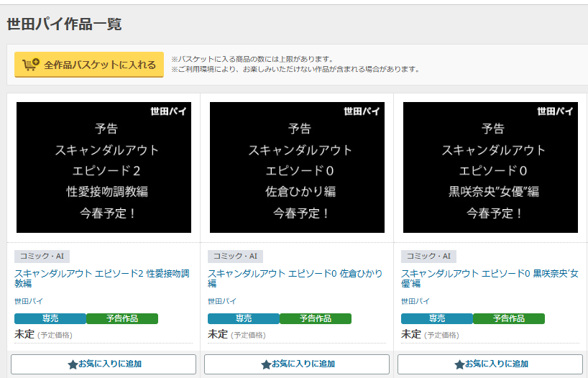Click 世田パイ circle link under エピソード2 card
588x378 pixels.
(x=29, y=301)
